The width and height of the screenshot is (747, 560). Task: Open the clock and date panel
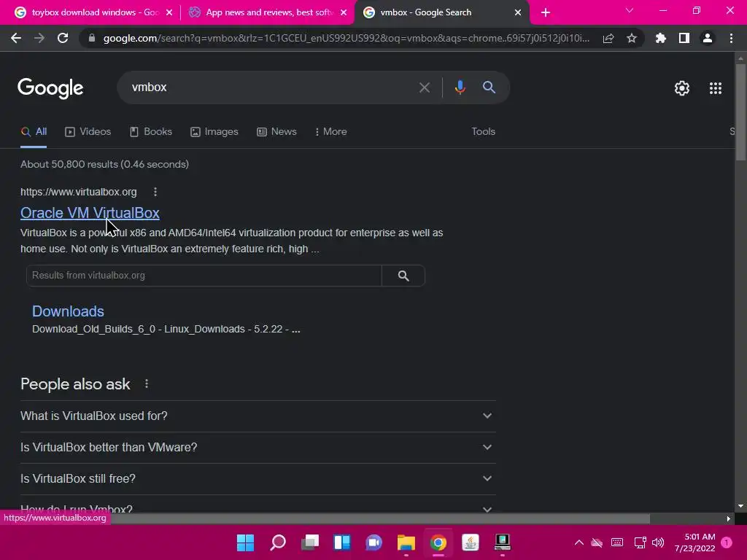click(694, 542)
